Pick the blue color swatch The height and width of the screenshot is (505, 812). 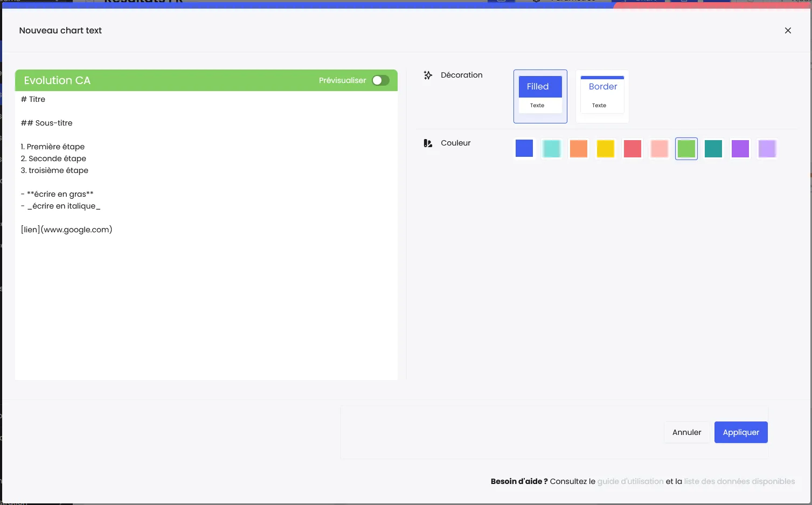click(x=524, y=148)
